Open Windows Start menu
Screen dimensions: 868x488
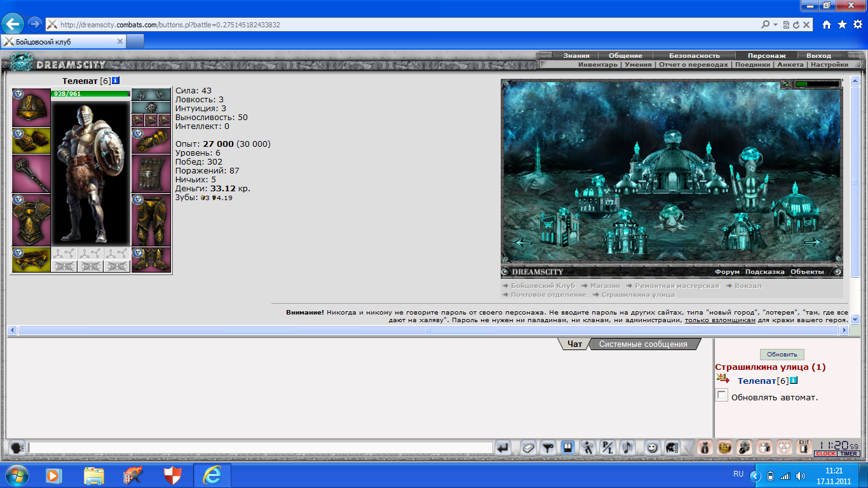[x=16, y=475]
